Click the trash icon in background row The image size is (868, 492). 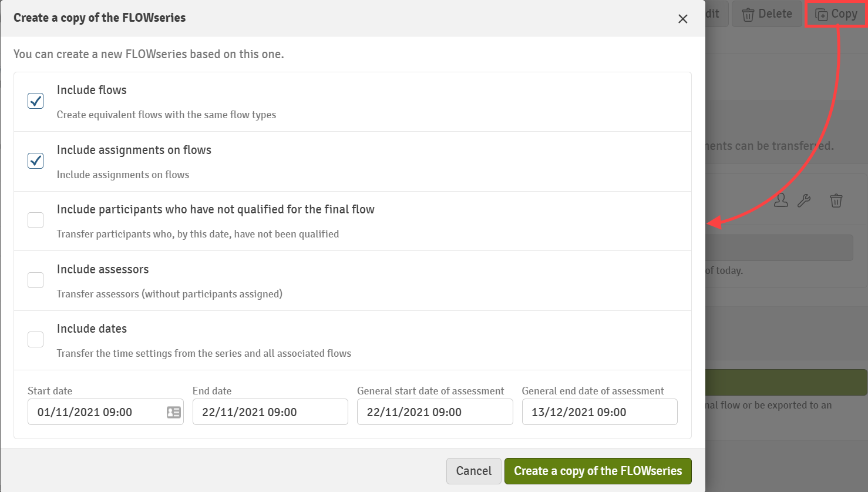[836, 200]
